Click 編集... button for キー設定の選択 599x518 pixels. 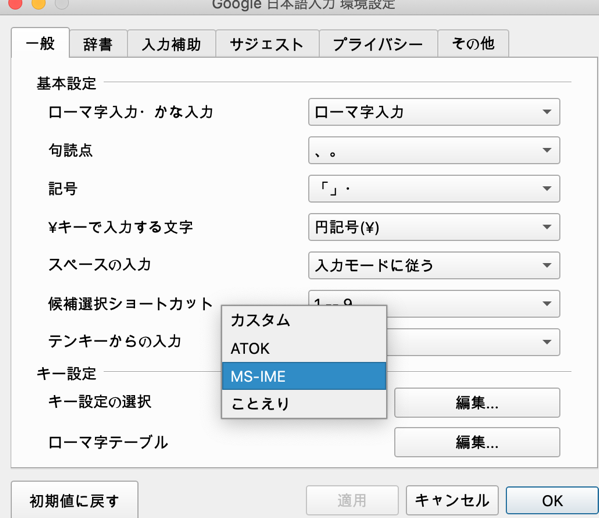pos(477,403)
